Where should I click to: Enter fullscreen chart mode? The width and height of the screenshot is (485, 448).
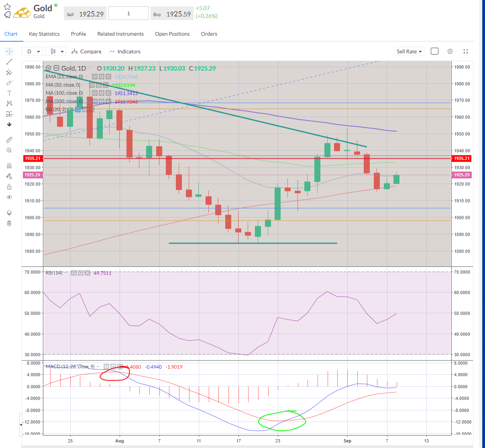click(466, 51)
